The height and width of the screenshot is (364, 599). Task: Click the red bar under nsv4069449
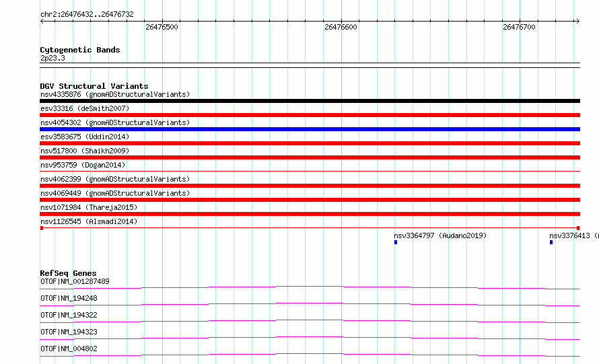tap(310, 200)
